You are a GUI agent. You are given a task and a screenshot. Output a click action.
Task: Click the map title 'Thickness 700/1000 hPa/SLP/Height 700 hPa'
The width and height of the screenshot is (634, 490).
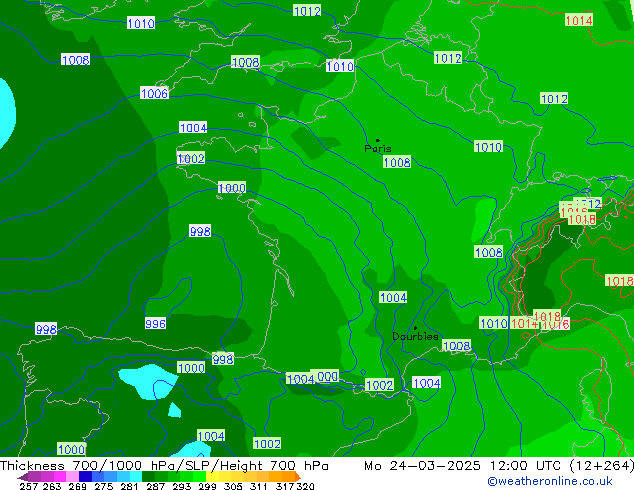164,465
